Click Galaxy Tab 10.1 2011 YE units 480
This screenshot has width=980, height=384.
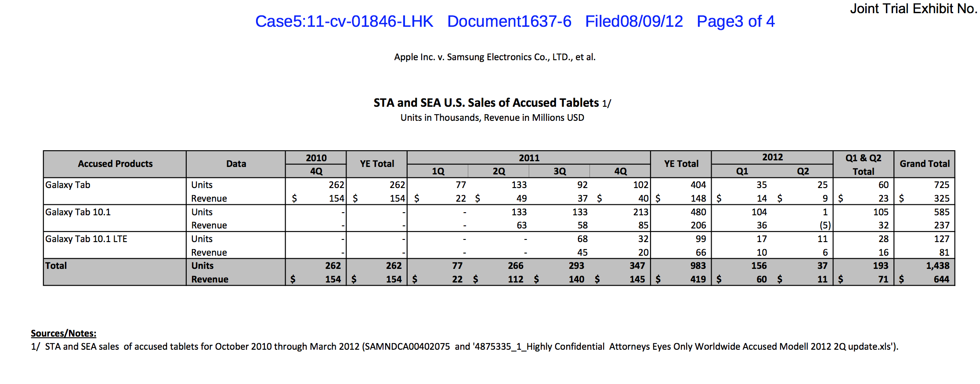pos(698,212)
